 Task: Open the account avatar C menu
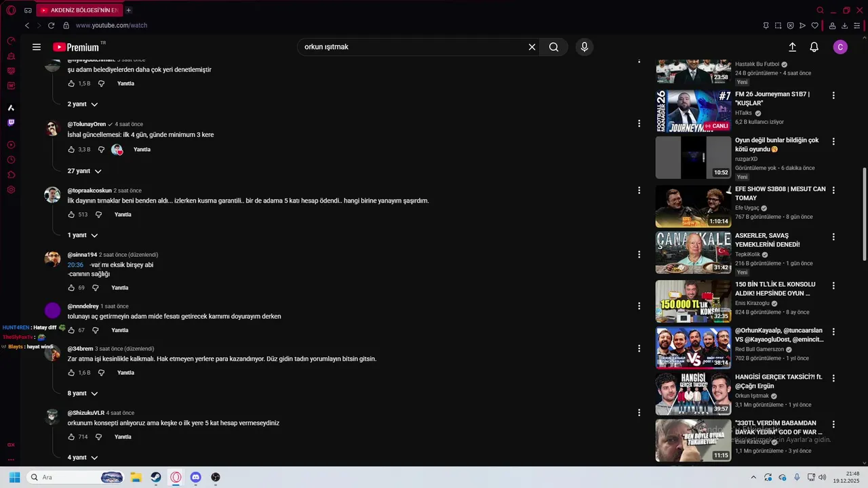click(840, 47)
